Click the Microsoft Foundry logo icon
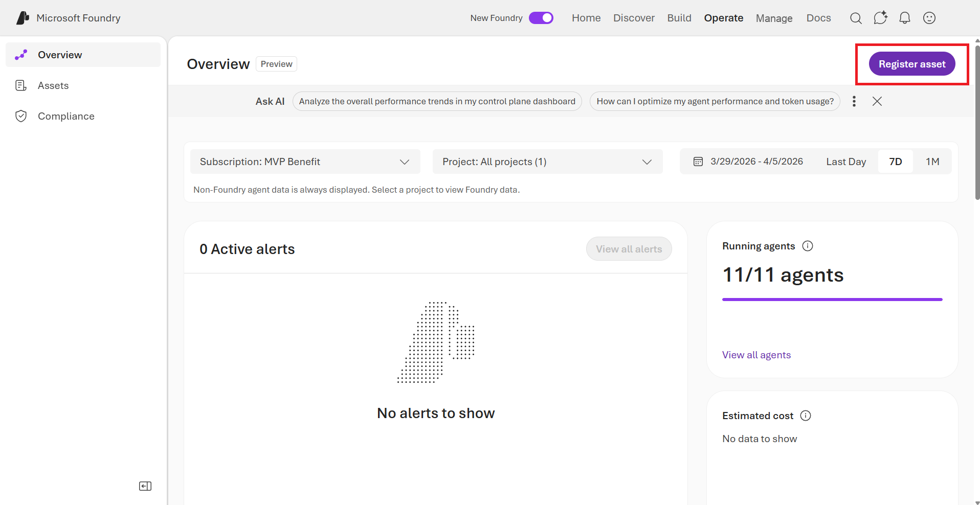The width and height of the screenshot is (980, 505). (x=23, y=18)
